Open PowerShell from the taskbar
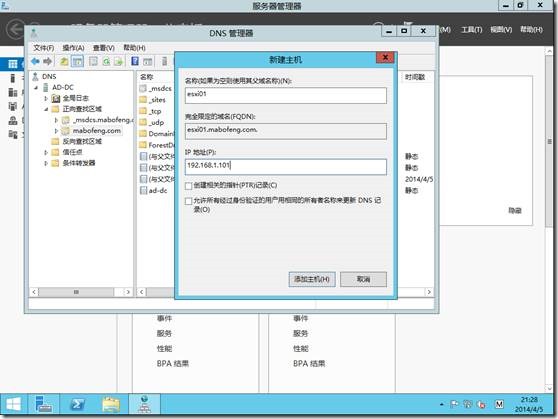The width and height of the screenshot is (558, 419). 77,404
